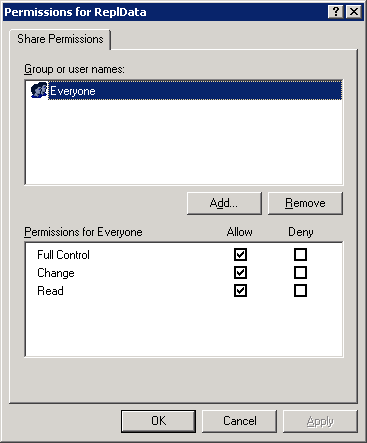Check Deny for Full Control

[x=300, y=255]
